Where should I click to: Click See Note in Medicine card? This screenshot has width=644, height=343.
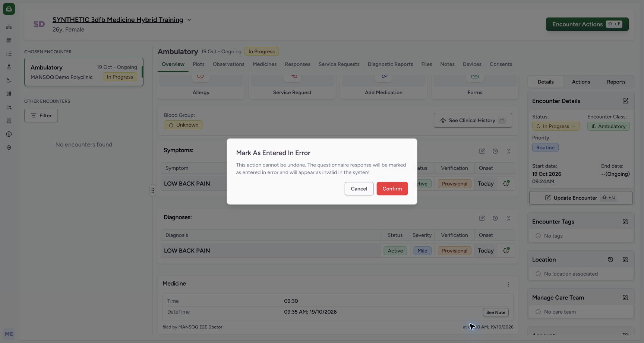click(496, 312)
